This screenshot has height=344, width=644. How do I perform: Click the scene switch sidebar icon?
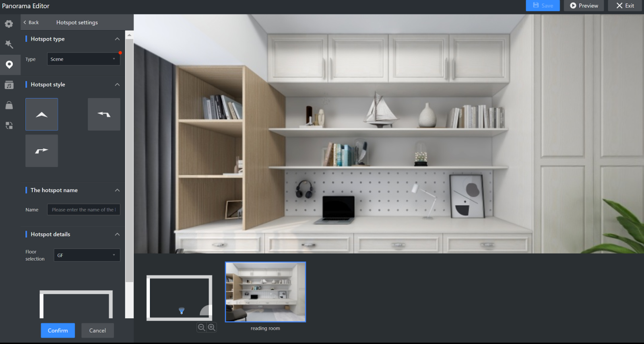9,126
